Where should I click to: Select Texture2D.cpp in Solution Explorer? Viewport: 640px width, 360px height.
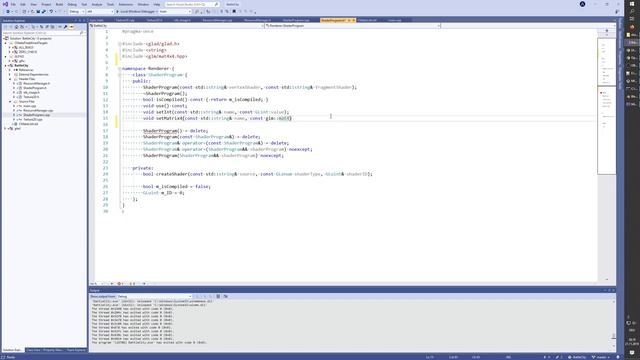pyautogui.click(x=33, y=119)
